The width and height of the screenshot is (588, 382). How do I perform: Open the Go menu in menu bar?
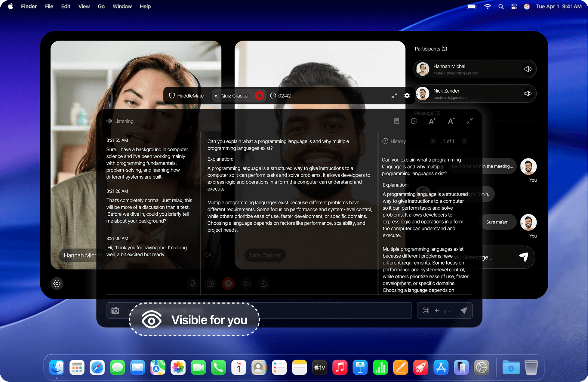coord(101,6)
